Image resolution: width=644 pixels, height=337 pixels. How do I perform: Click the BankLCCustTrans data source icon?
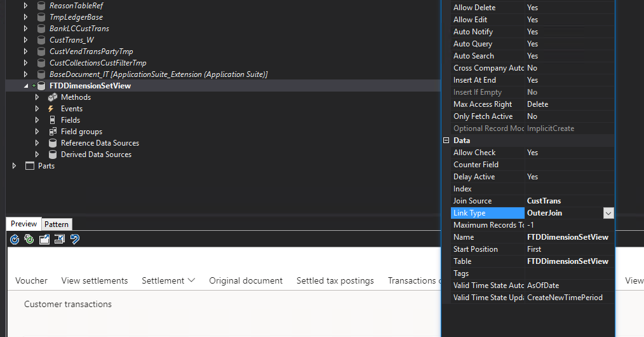41,29
